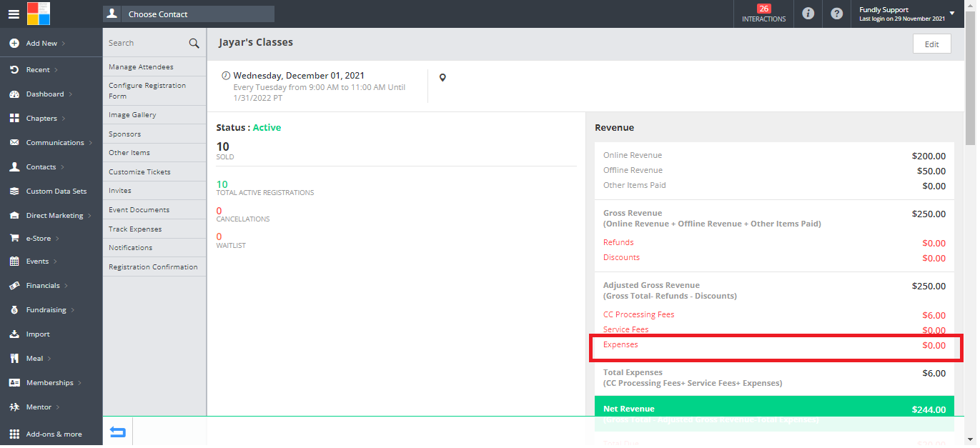
Task: Expand the Communications submenu chevron
Action: (x=90, y=143)
